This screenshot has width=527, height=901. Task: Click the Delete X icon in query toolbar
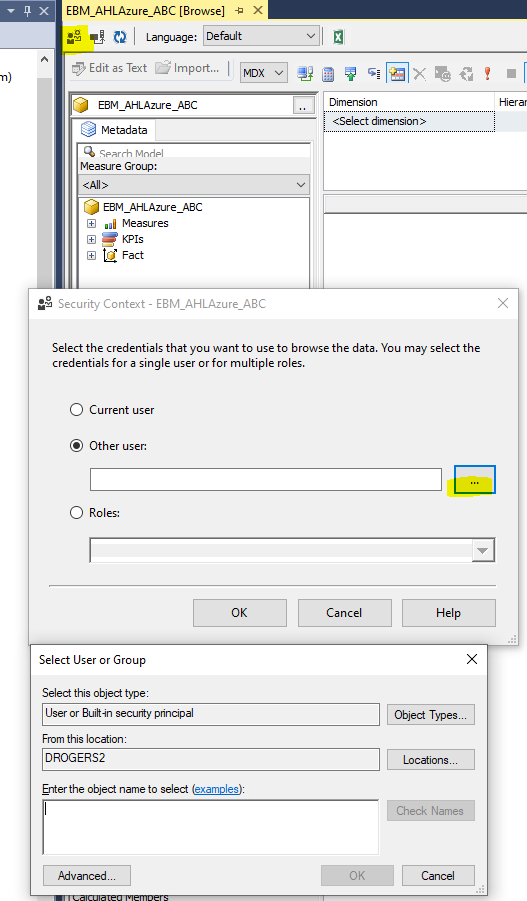pos(420,74)
